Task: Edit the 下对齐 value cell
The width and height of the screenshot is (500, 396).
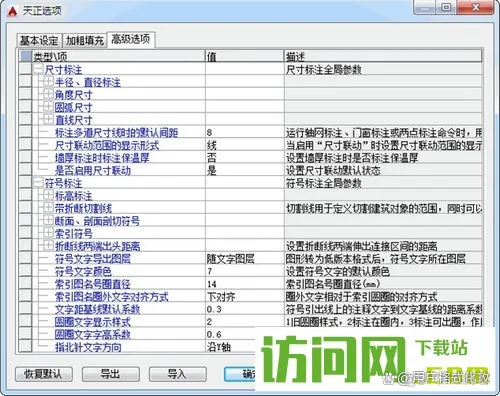Action: pyautogui.click(x=245, y=297)
